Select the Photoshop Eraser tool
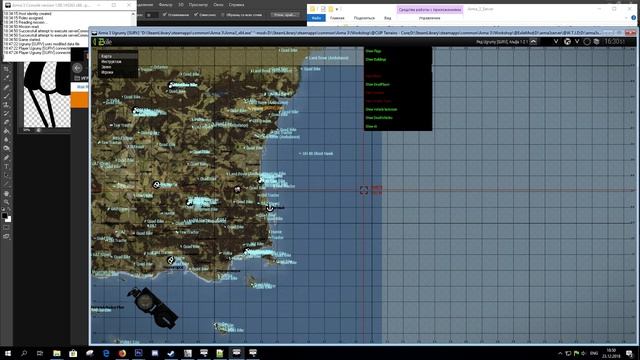The image size is (640, 360). coord(6,122)
